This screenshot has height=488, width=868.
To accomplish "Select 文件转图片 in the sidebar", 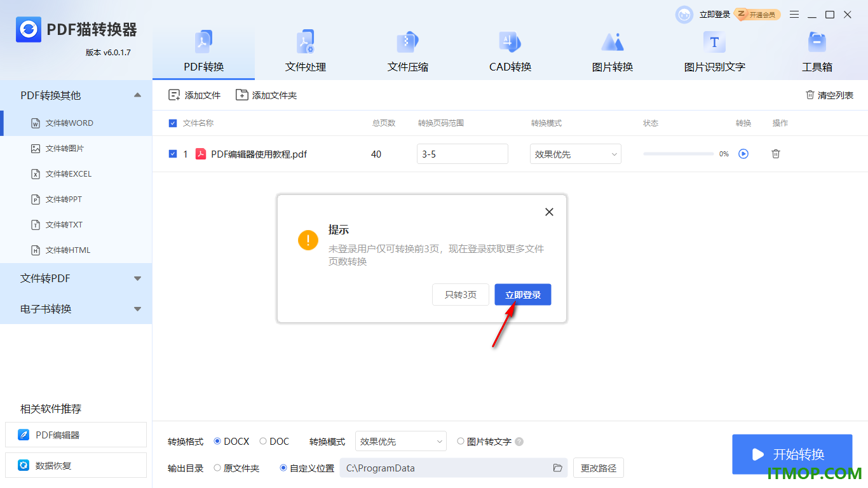I will pos(76,149).
